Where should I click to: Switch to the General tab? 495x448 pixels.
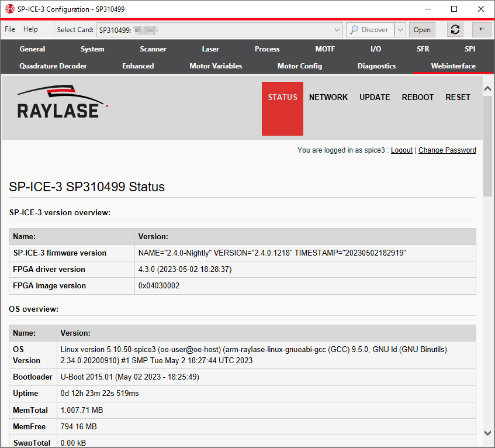coord(32,49)
